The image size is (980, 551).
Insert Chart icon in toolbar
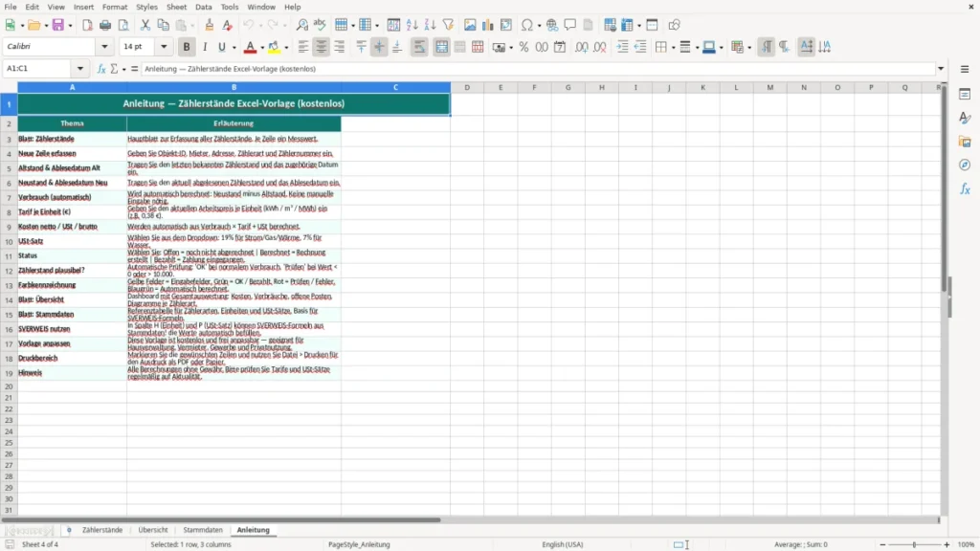pyautogui.click(x=488, y=25)
